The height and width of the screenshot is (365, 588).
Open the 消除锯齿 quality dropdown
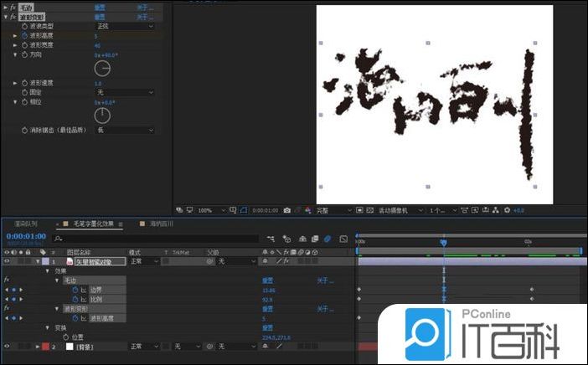tap(125, 130)
